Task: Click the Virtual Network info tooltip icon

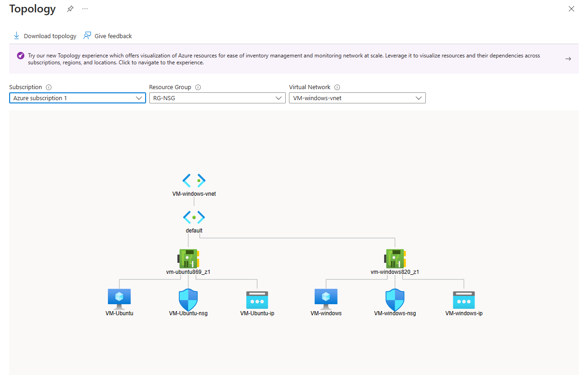Action: point(337,87)
